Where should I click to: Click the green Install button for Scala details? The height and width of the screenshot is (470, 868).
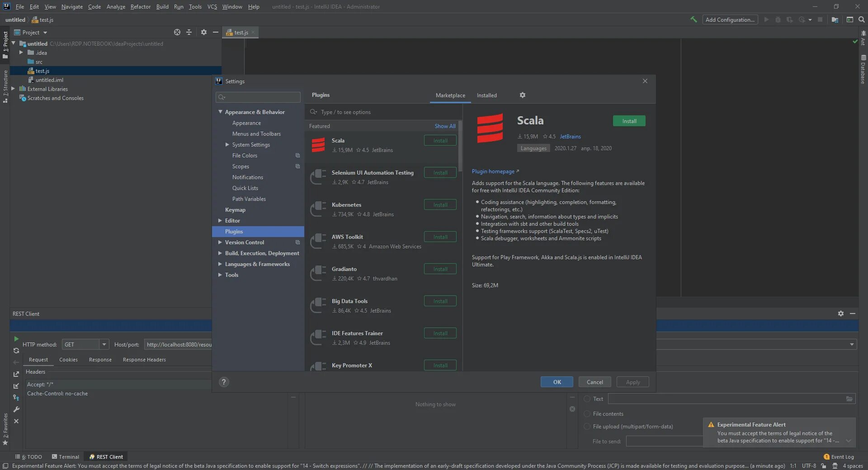pos(629,121)
